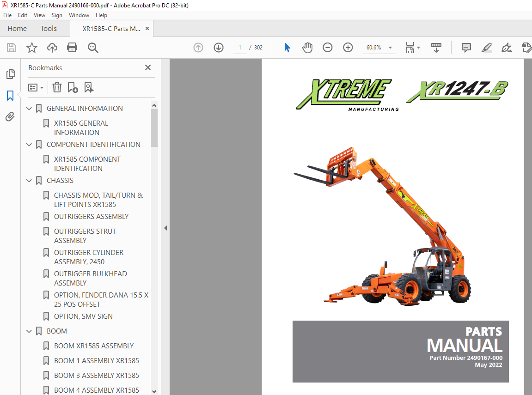532x395 pixels.
Task: Open BOOM 1 ASSEMBLY XR1585 bookmark
Action: coord(96,361)
